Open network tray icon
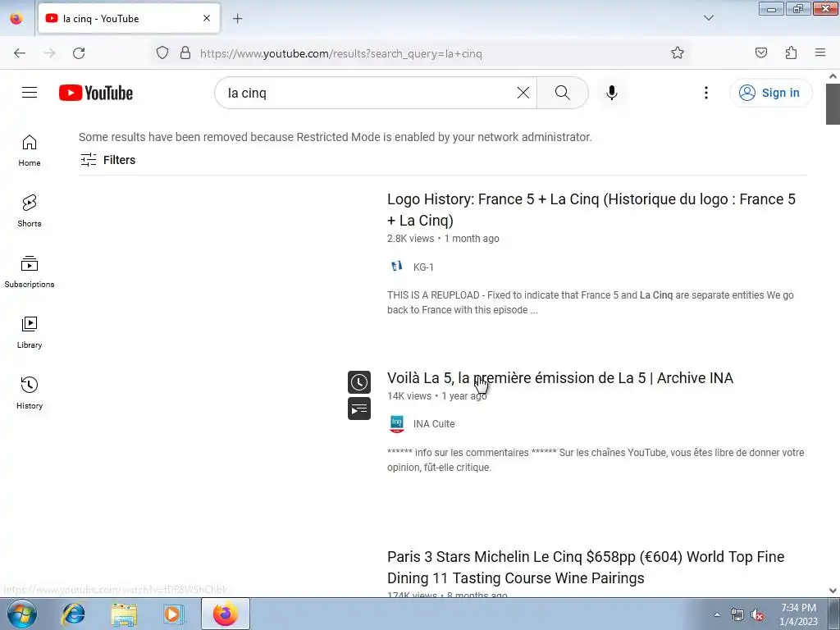The height and width of the screenshot is (630, 840). (737, 615)
